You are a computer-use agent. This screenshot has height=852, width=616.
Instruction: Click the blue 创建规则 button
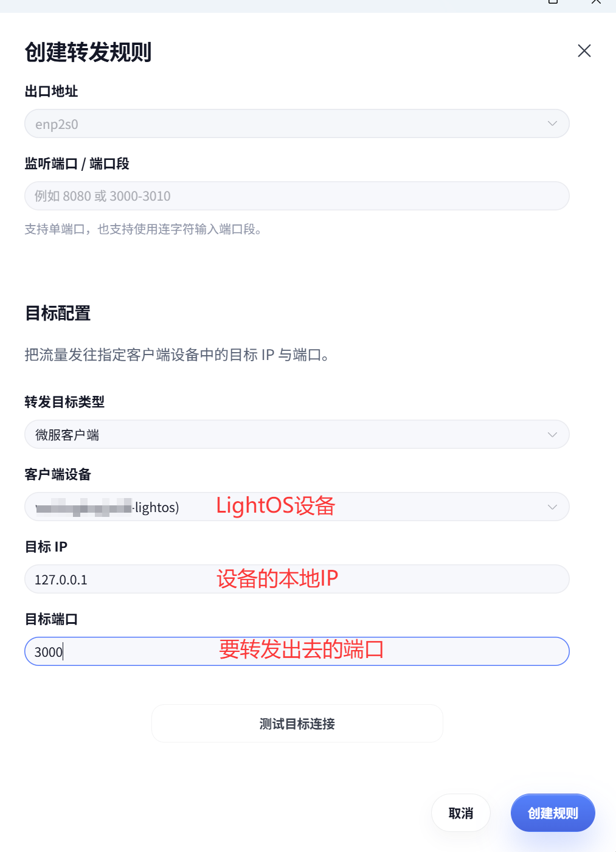click(553, 813)
